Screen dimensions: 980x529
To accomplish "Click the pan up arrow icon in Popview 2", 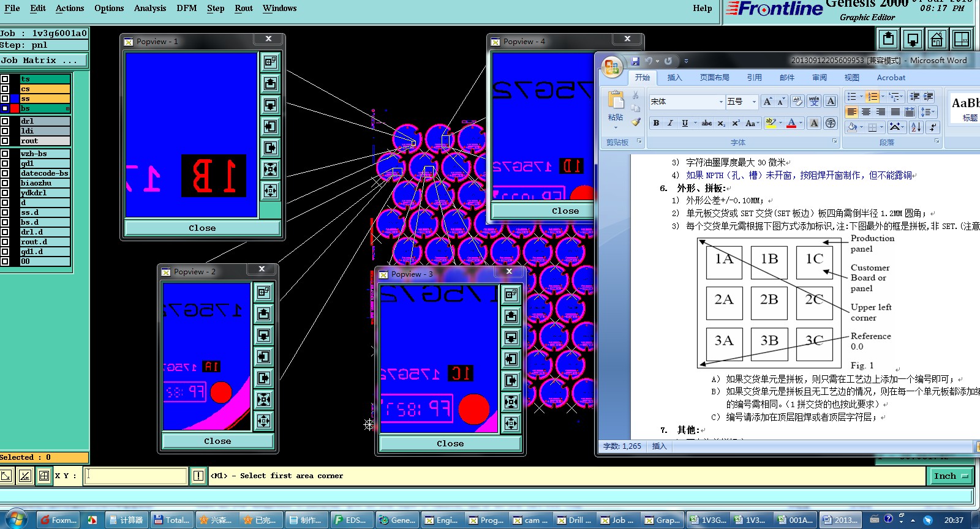I will point(263,313).
